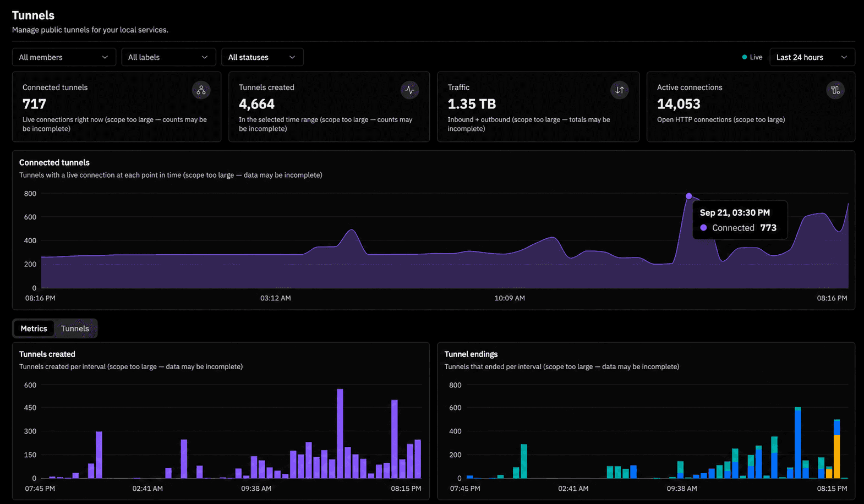Screen dimensions: 864x504
Task: Click the green Live status dot
Action: (x=745, y=57)
